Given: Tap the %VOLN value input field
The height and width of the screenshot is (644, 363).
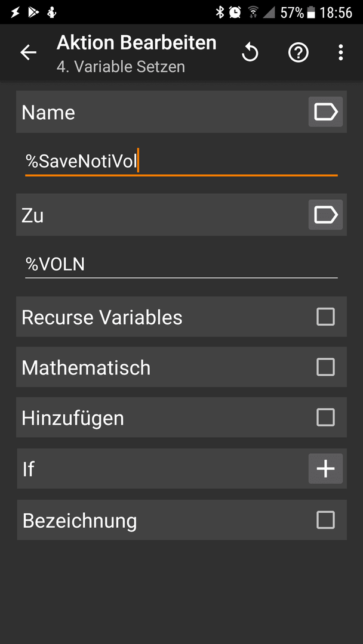Looking at the screenshot, I should 181,265.
